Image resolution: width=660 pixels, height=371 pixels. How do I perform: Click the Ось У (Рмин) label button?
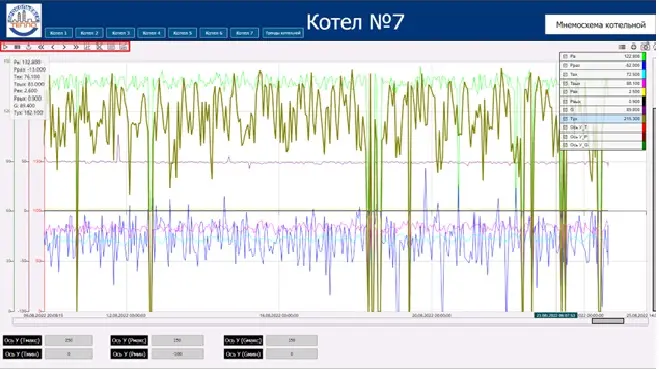pos(129,354)
